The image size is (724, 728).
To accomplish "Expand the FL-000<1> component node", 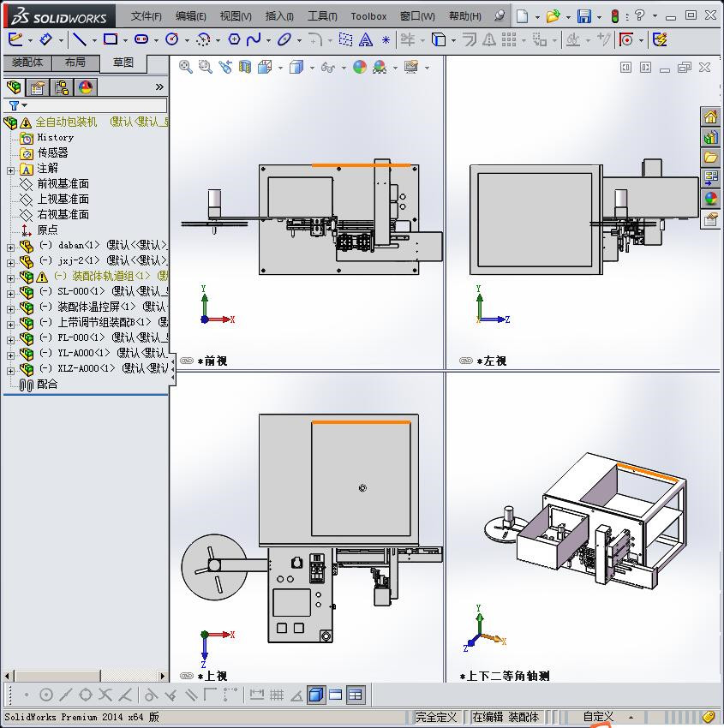I will coord(10,340).
